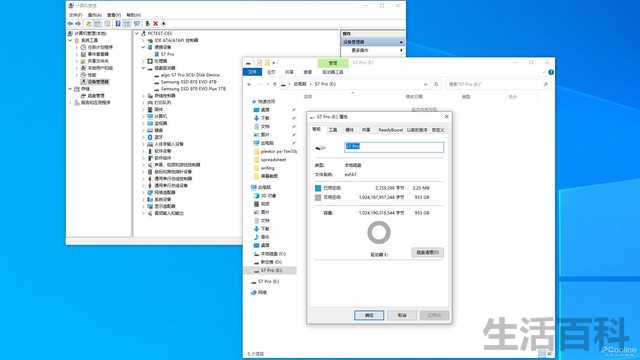Switch to 主页 ribbon tab in File Explorer

(x=271, y=72)
